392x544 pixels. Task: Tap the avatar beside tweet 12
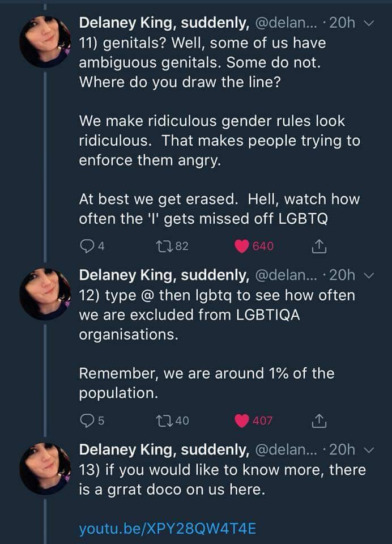[x=45, y=294]
